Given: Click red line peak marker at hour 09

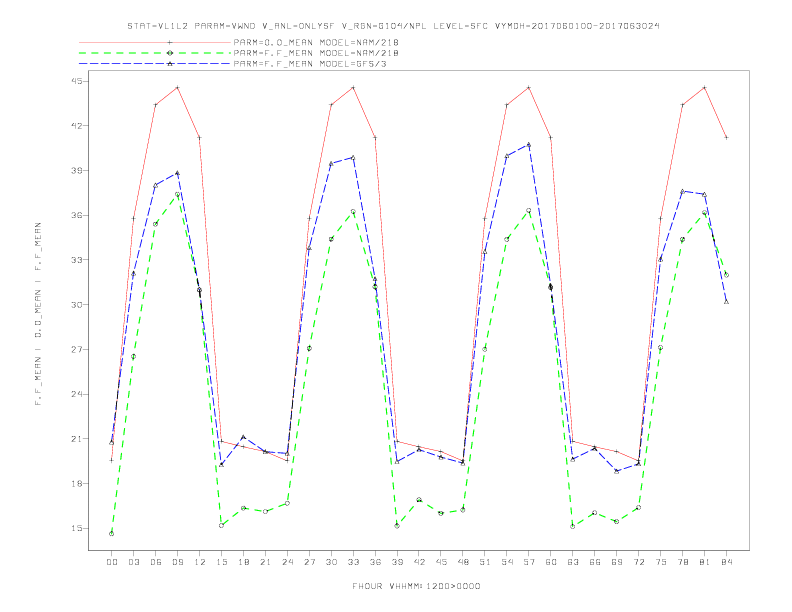Looking at the screenshot, I should point(177,88).
